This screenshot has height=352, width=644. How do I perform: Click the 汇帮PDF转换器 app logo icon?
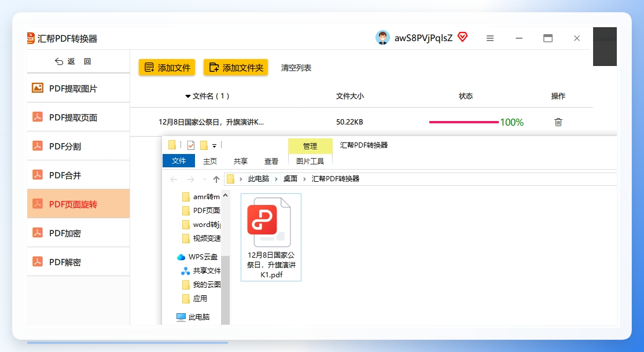[31, 38]
